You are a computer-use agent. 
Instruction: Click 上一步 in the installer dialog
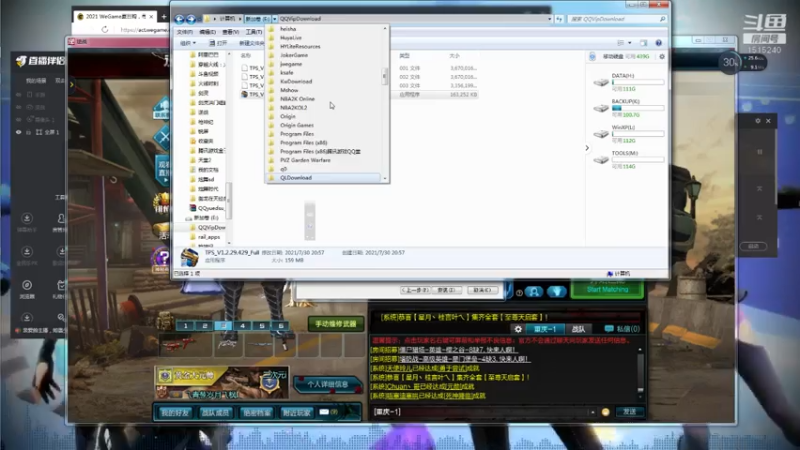tap(415, 290)
